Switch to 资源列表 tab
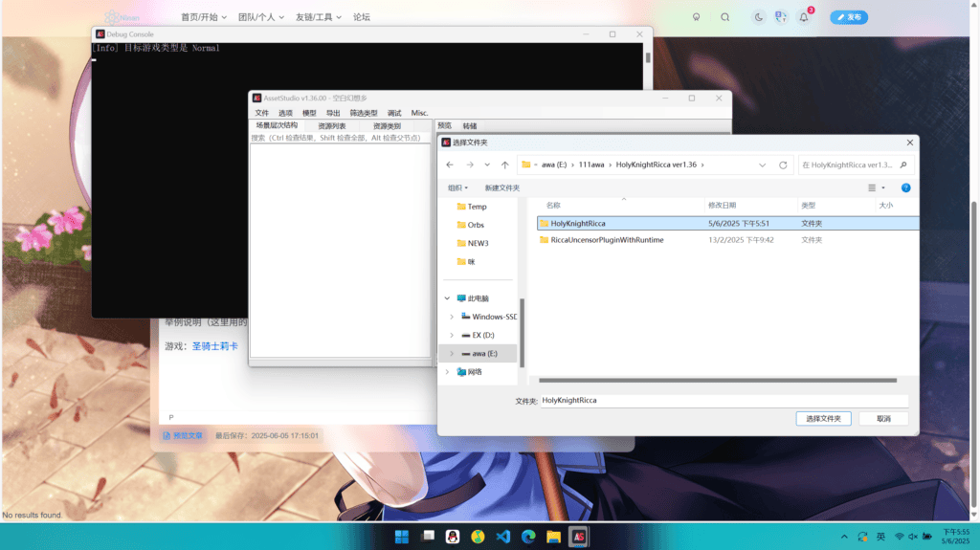The image size is (980, 550). 332,125
